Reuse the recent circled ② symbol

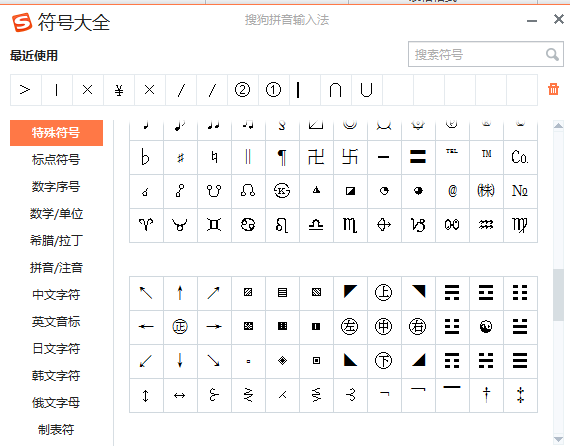click(243, 90)
